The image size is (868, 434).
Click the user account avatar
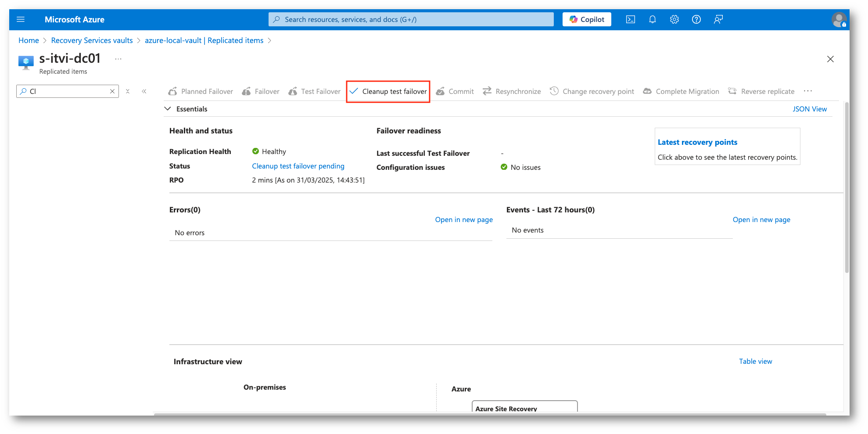tap(839, 20)
